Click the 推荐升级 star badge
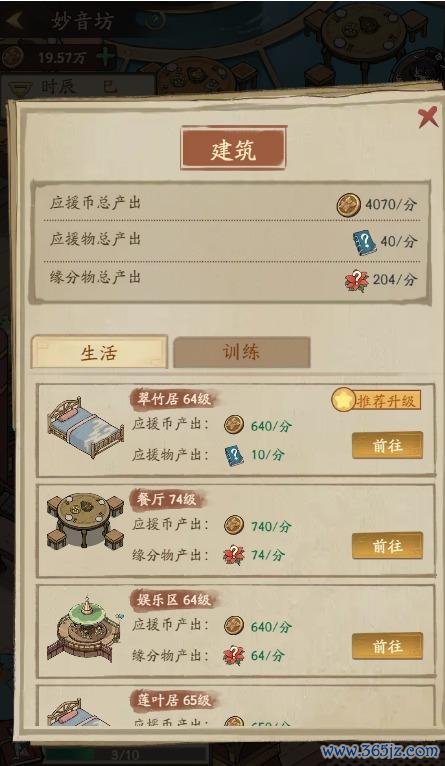445x766 pixels. (x=377, y=401)
